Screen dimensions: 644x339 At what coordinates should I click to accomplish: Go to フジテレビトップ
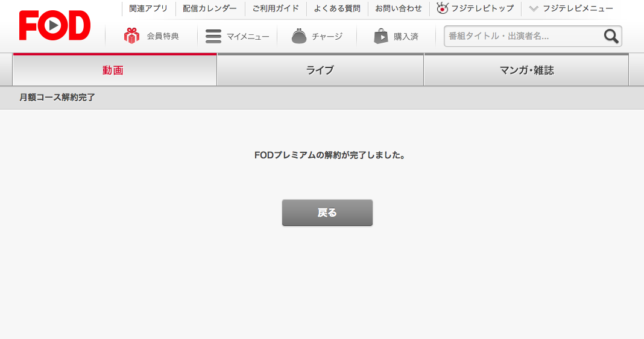coord(482,8)
